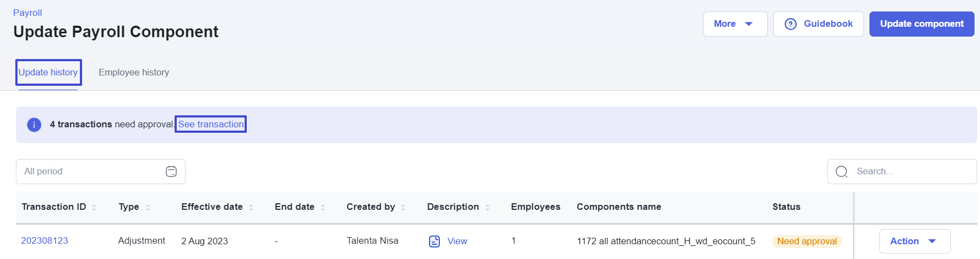The width and height of the screenshot is (980, 259).
Task: Click the description document icon
Action: (x=434, y=241)
